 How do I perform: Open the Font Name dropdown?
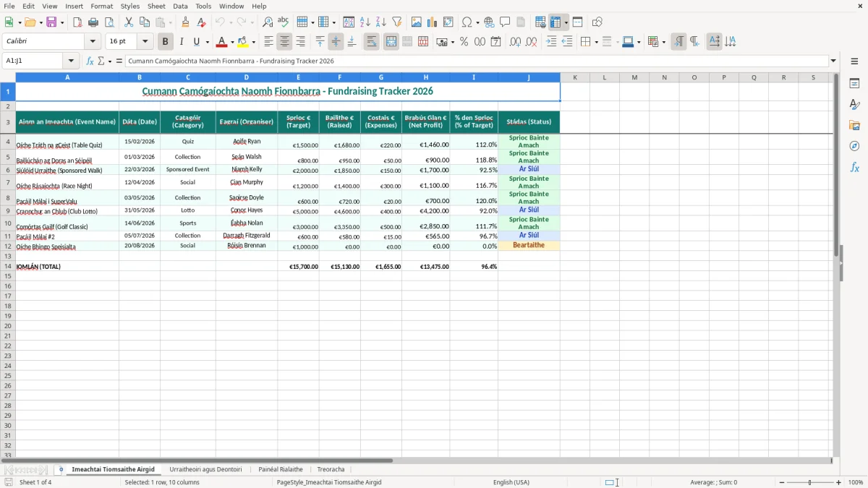tap(93, 42)
